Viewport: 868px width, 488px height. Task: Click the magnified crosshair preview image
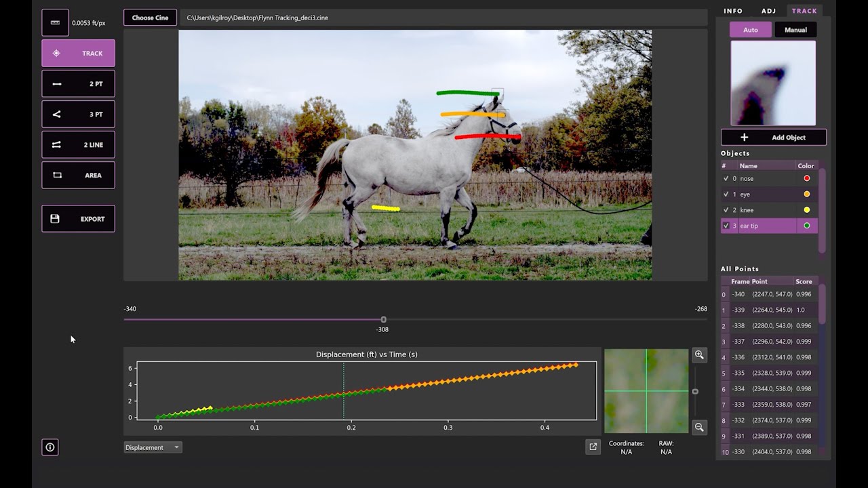[x=646, y=391]
